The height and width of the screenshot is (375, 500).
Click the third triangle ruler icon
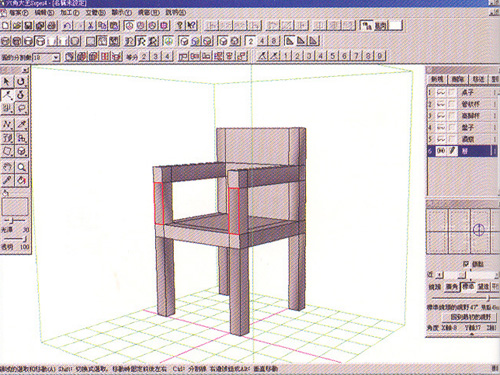[x=313, y=41]
